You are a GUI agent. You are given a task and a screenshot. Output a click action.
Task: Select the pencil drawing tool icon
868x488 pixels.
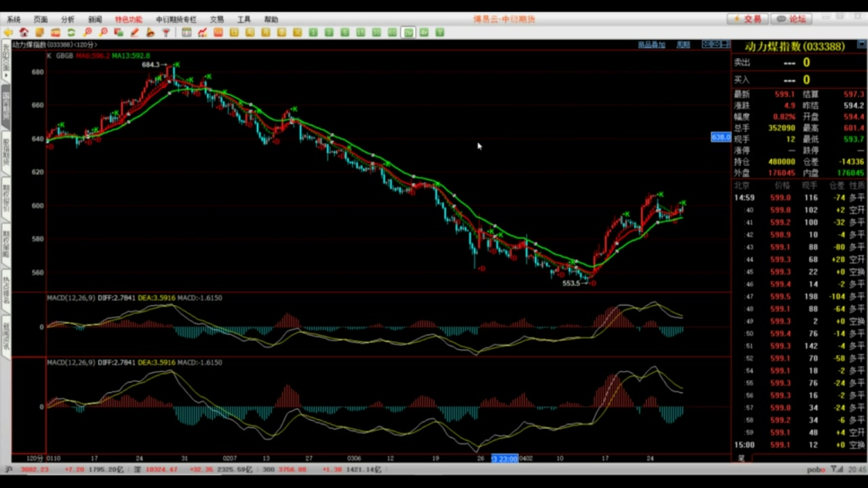134,33
